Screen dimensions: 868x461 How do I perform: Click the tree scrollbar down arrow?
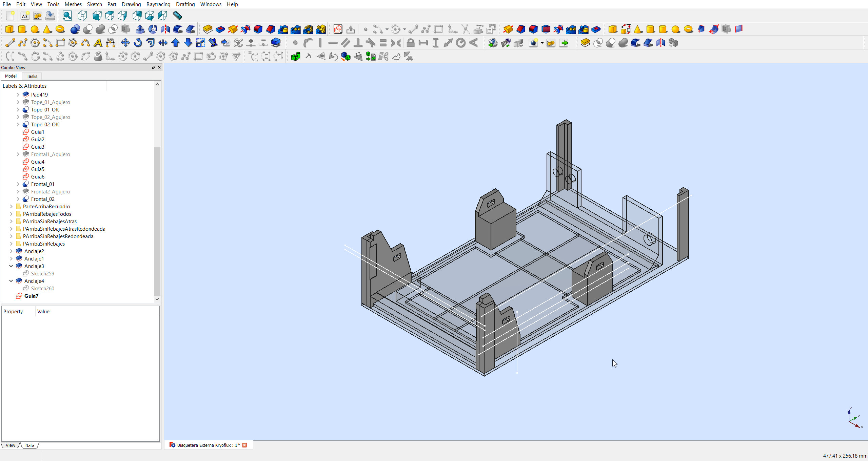(x=157, y=299)
